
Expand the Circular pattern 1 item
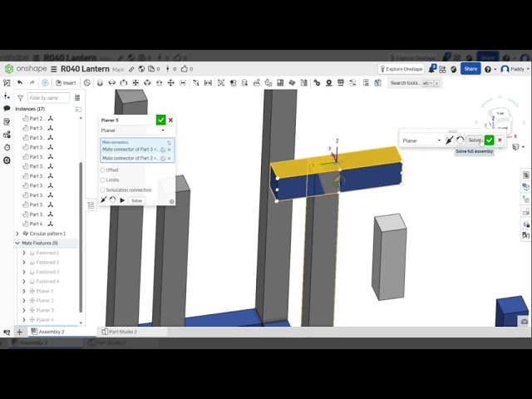tap(17, 234)
